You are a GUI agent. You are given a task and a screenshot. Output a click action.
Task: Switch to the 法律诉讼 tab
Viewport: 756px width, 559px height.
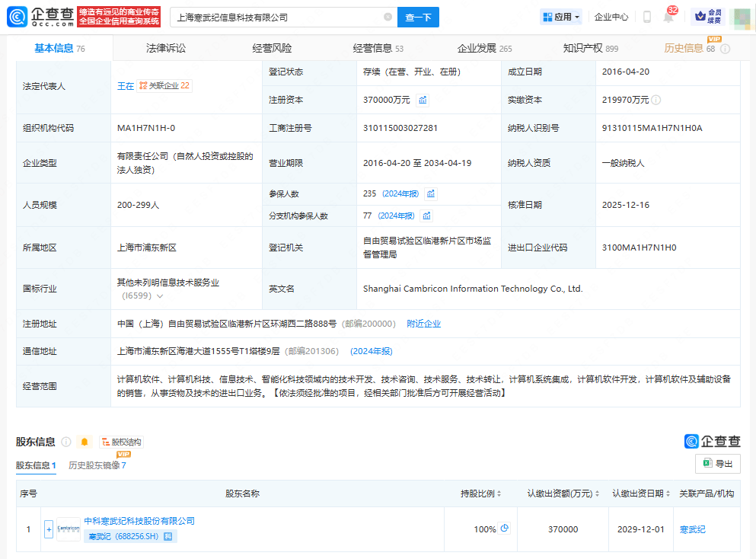click(166, 48)
